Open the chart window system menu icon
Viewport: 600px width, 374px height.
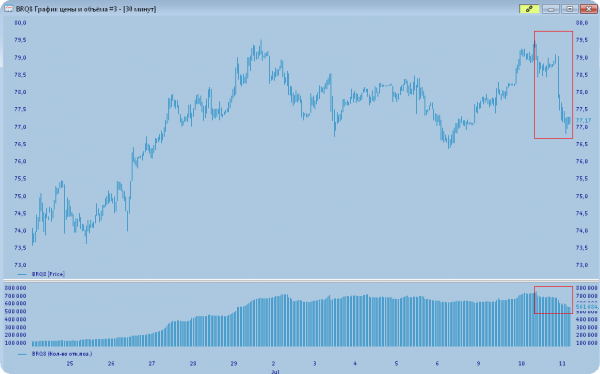pos(8,8)
